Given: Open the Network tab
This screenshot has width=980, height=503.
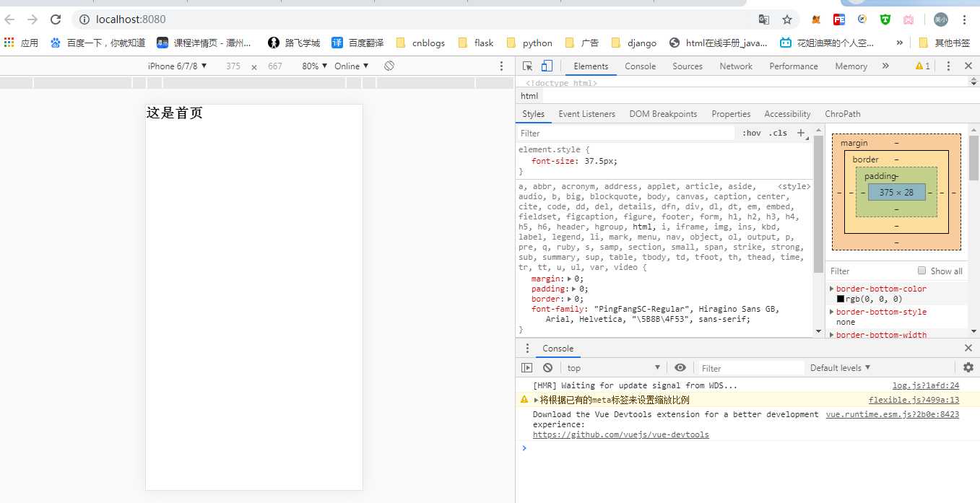Looking at the screenshot, I should tap(736, 66).
